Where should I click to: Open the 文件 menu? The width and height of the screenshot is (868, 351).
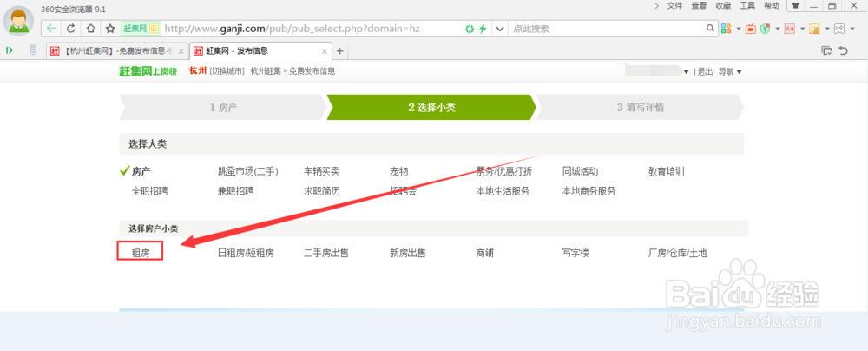[x=674, y=5]
